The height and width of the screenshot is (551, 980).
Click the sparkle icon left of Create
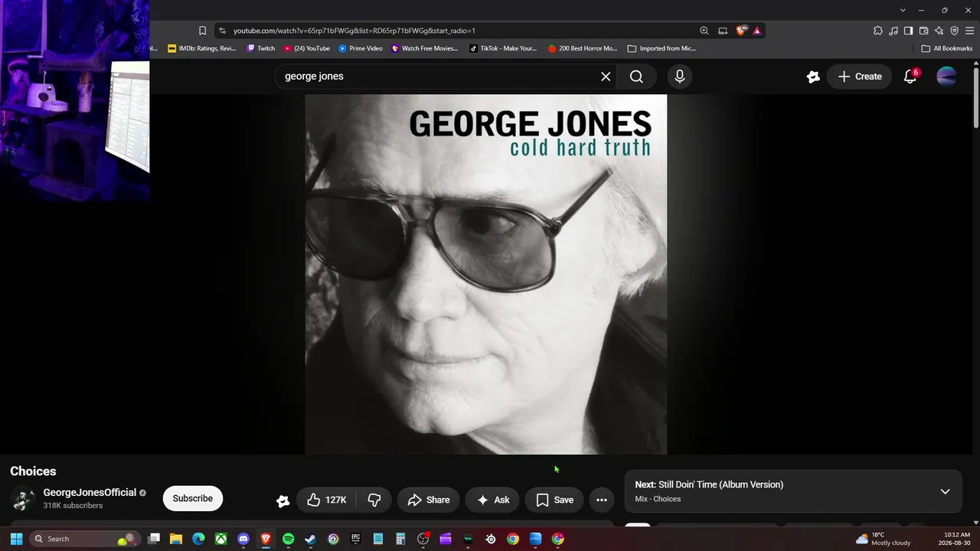point(813,77)
